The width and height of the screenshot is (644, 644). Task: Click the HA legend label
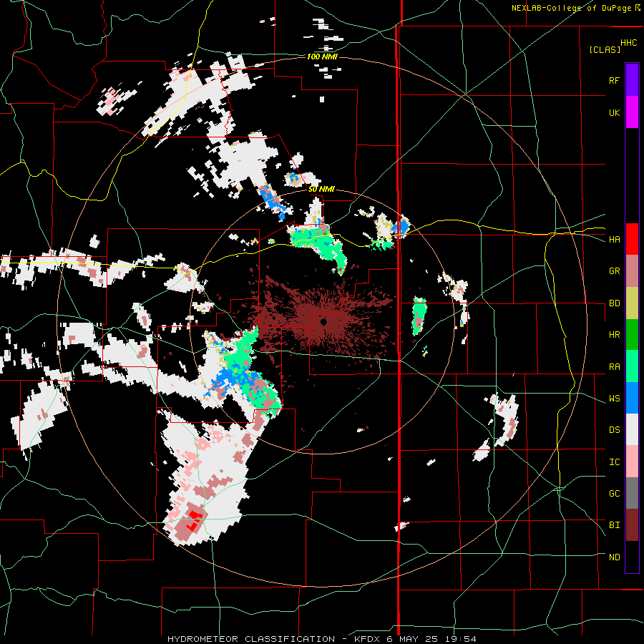coord(614,240)
